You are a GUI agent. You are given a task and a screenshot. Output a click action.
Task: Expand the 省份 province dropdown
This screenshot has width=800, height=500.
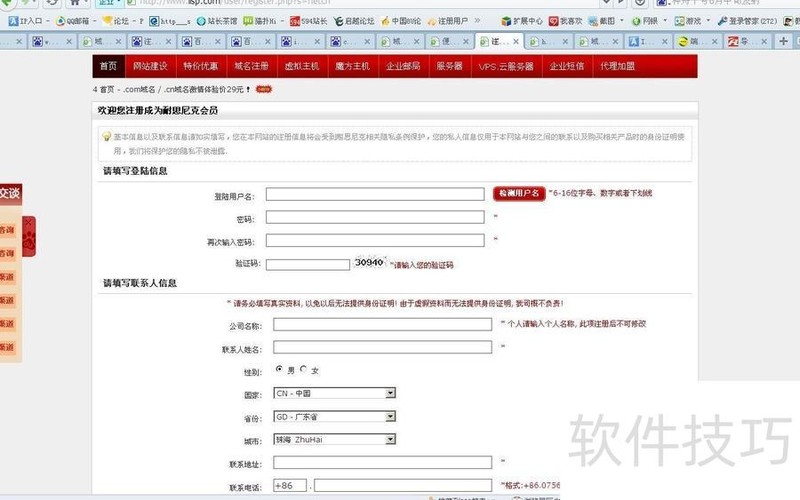point(390,416)
